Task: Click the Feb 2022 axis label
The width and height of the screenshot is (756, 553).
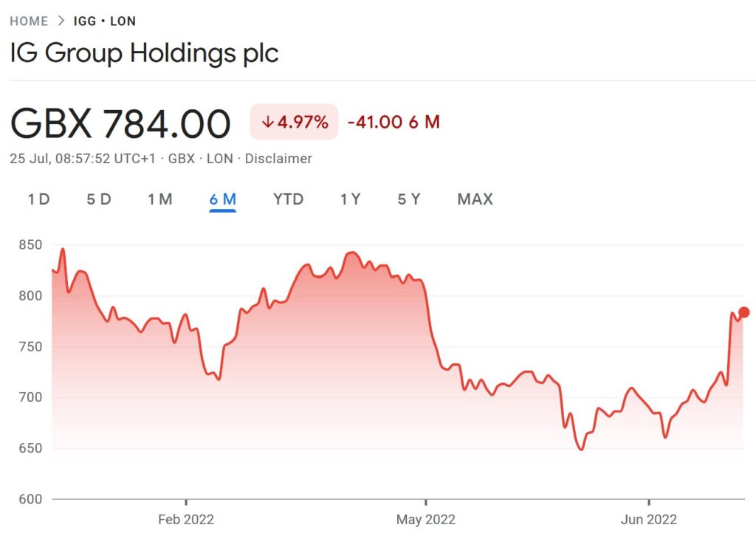Action: (x=186, y=520)
